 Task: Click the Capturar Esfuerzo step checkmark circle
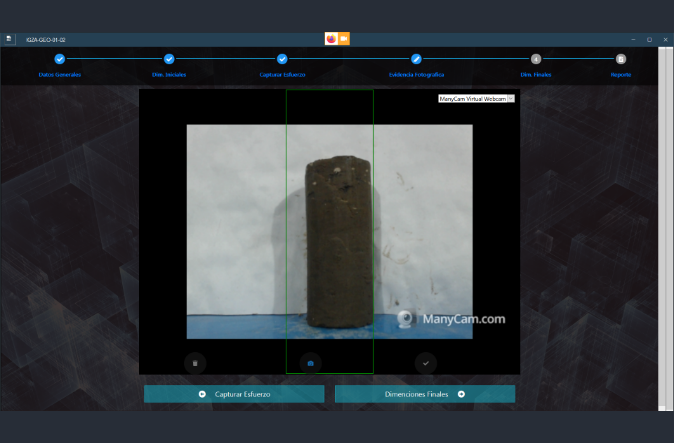282,60
